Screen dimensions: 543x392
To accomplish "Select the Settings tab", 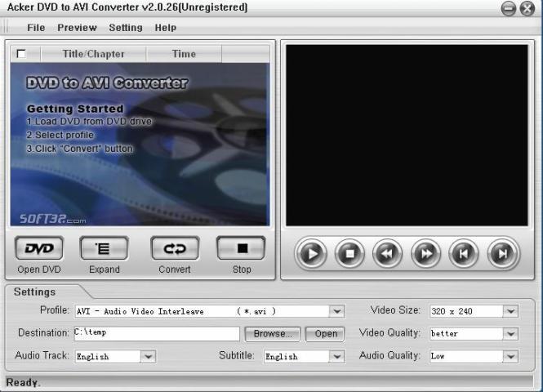I will [34, 292].
